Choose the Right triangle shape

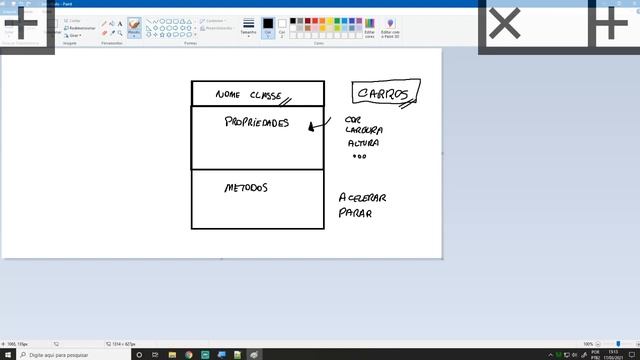pos(149,28)
